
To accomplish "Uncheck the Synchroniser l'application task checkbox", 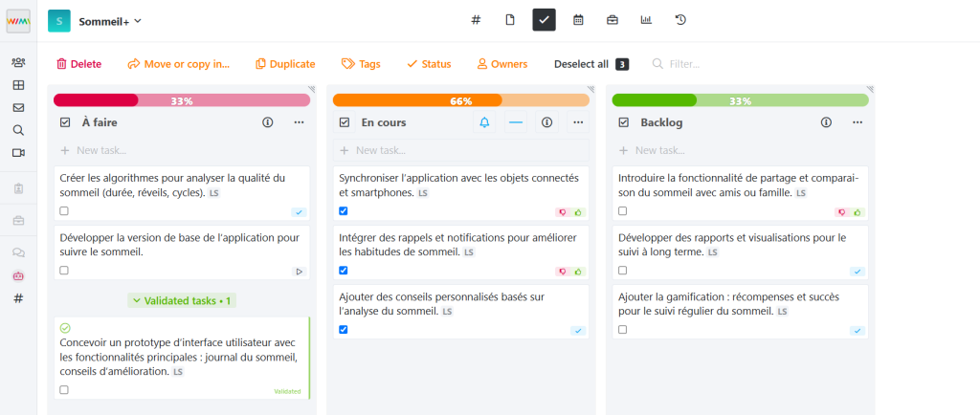I will click(x=344, y=211).
